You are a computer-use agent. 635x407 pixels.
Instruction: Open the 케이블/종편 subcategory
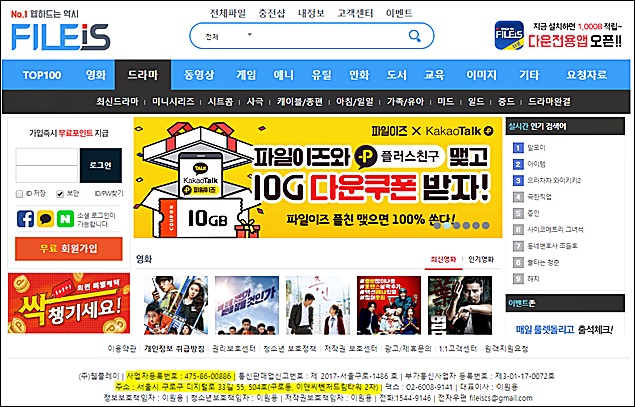[300, 102]
